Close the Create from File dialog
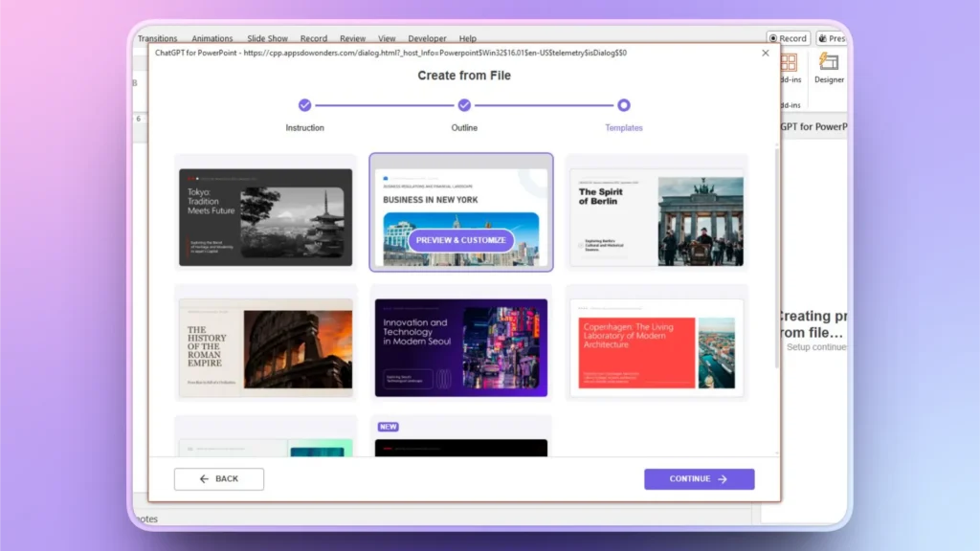 click(x=765, y=53)
